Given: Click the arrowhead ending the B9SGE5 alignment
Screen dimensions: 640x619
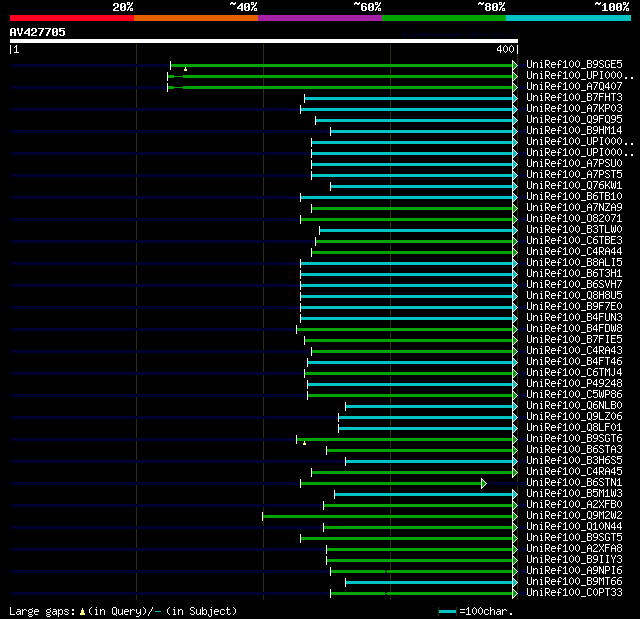Looking at the screenshot, I should coord(515,65).
